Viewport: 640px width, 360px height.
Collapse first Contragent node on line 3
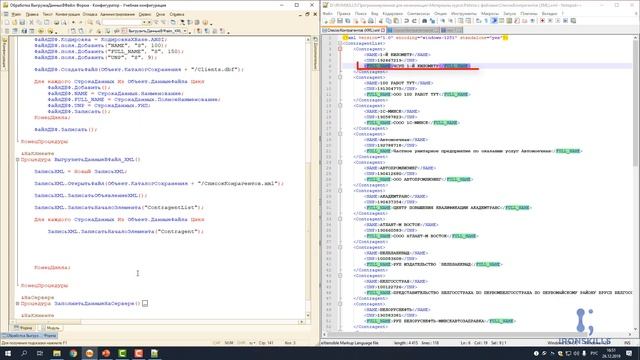(x=340, y=49)
